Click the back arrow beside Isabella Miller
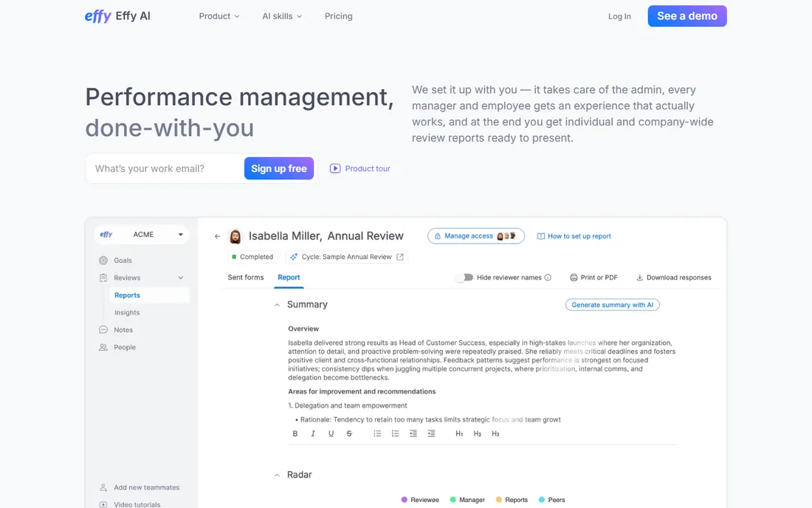This screenshot has height=508, width=812. click(217, 236)
